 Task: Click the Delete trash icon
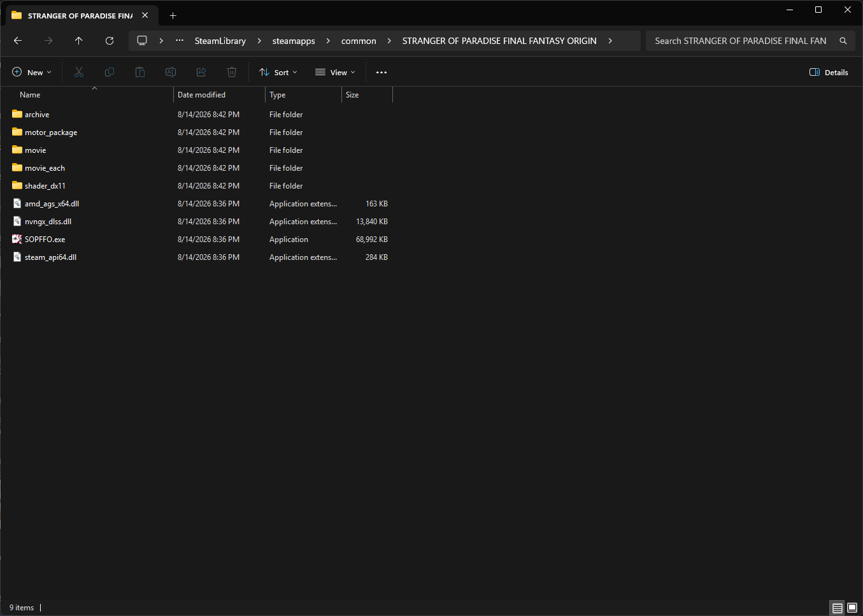pyautogui.click(x=232, y=73)
